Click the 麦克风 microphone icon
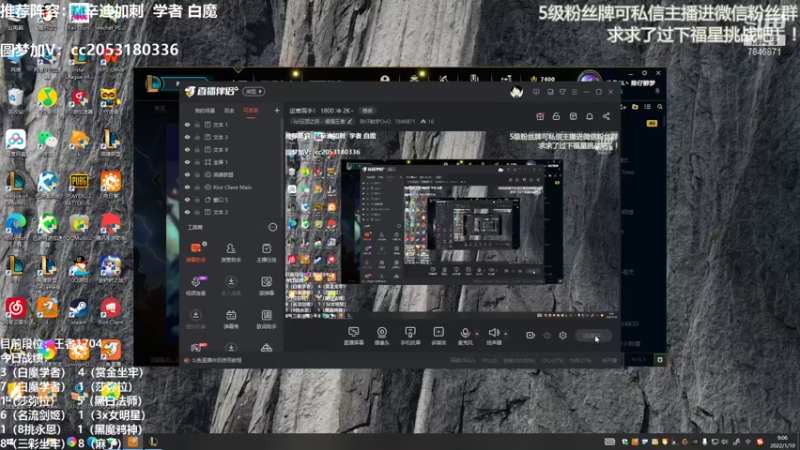Viewport: 800px width, 450px height. 465,333
